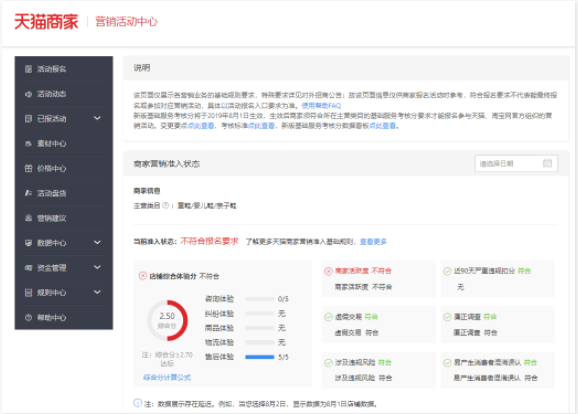This screenshot has width=578, height=414.
Task: Click the 活动报名 sidebar icon
Action: [x=28, y=69]
